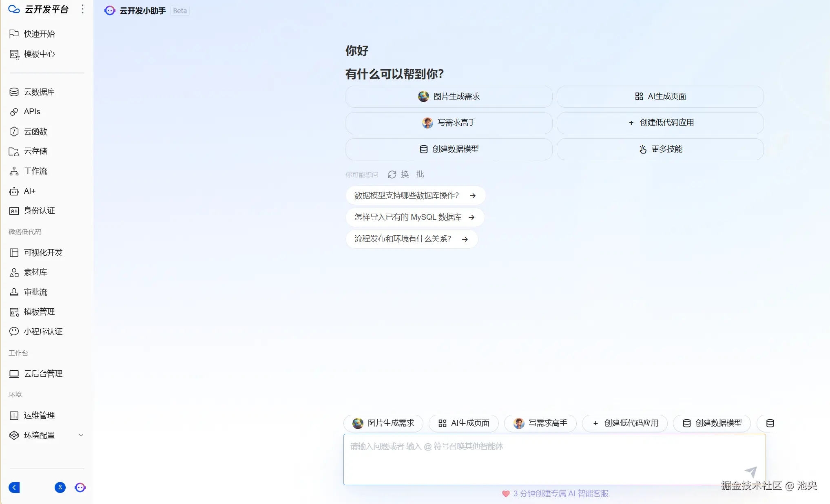This screenshot has height=504, width=830.
Task: Open the user account avatar icon
Action: click(60, 487)
